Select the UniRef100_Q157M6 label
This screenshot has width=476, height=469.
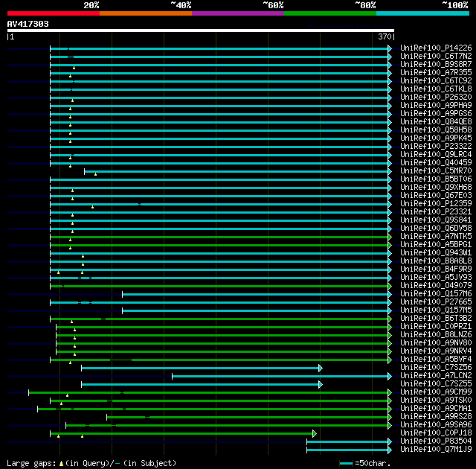(436, 294)
